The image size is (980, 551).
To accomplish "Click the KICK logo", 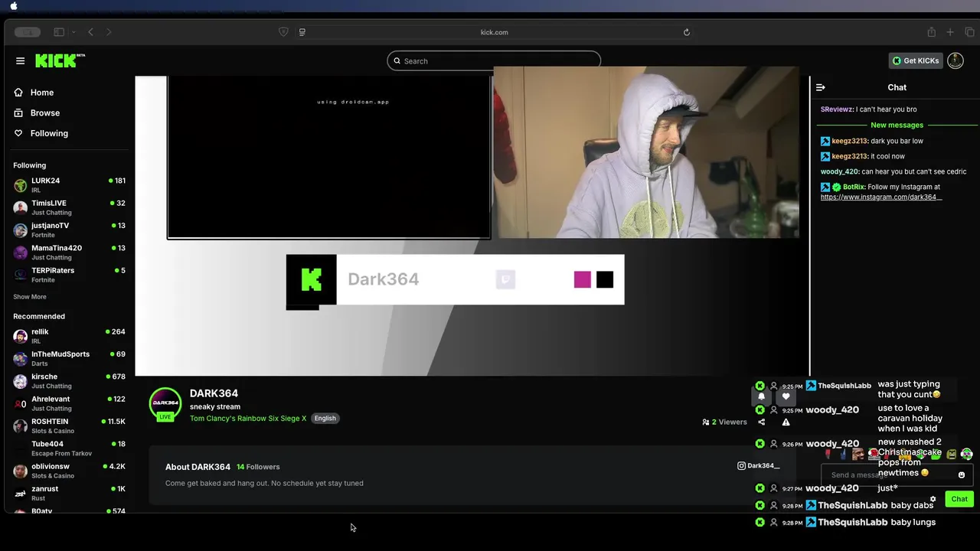I will [x=60, y=60].
